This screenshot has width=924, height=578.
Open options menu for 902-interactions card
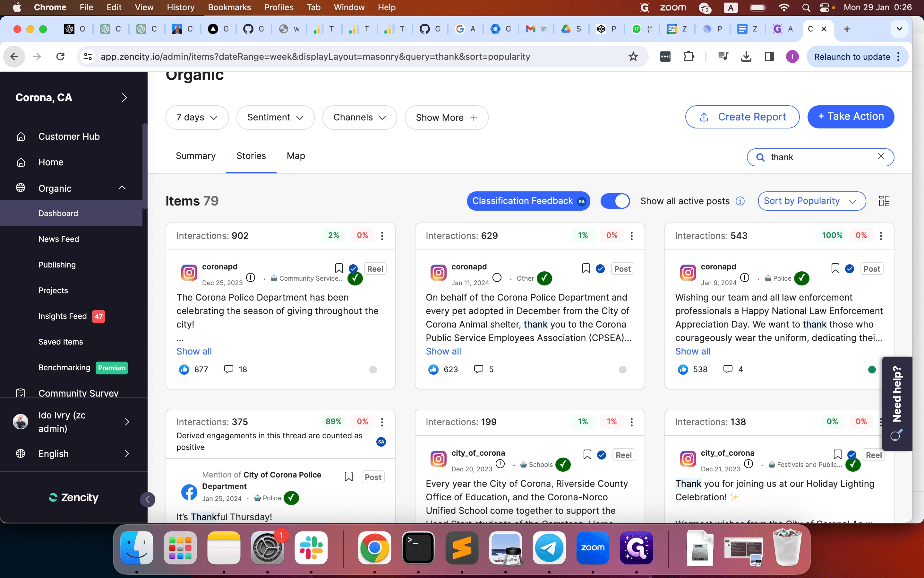[382, 235]
